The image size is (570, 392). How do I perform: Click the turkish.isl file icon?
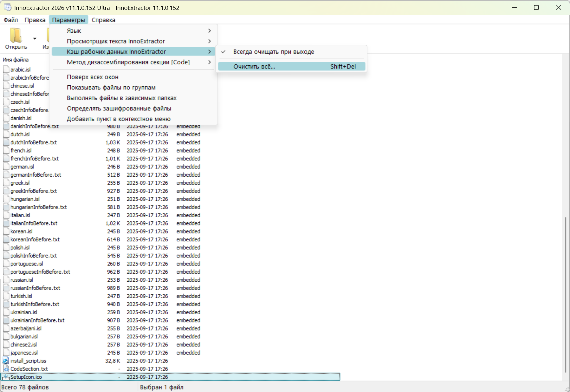[x=6, y=296]
